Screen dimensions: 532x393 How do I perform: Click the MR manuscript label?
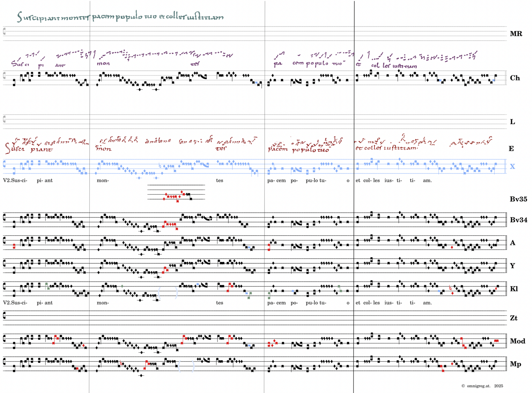tap(516, 34)
